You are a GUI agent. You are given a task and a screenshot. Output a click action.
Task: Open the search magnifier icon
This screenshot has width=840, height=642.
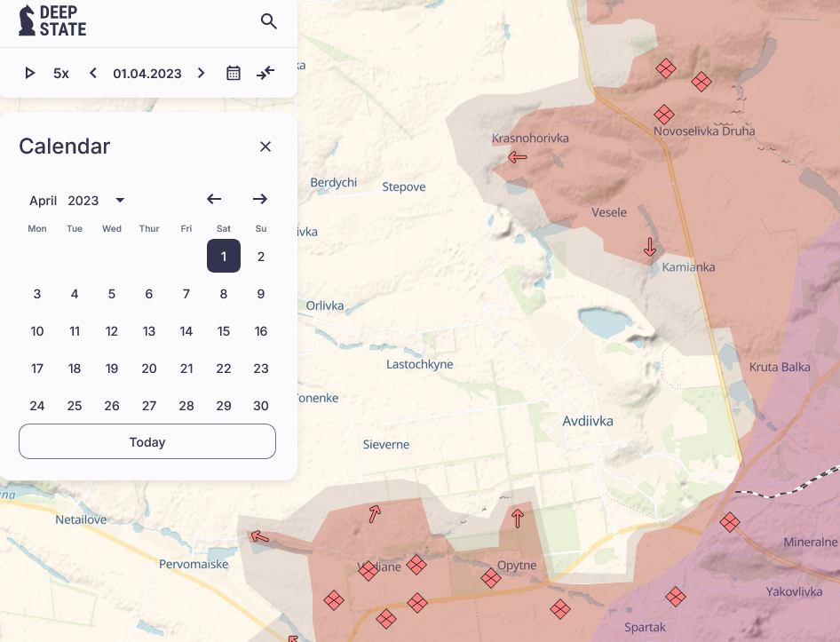click(269, 21)
